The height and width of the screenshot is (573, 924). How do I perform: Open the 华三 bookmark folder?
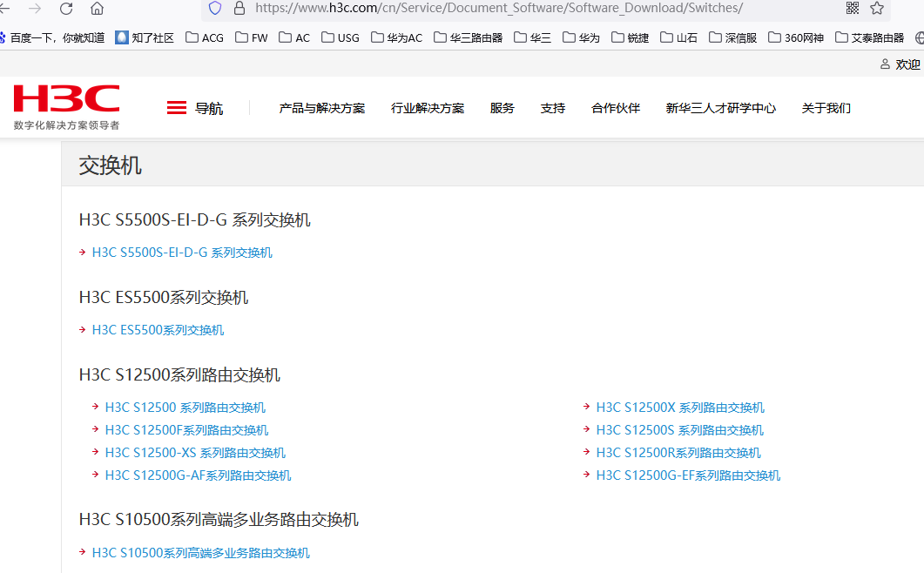tap(532, 37)
